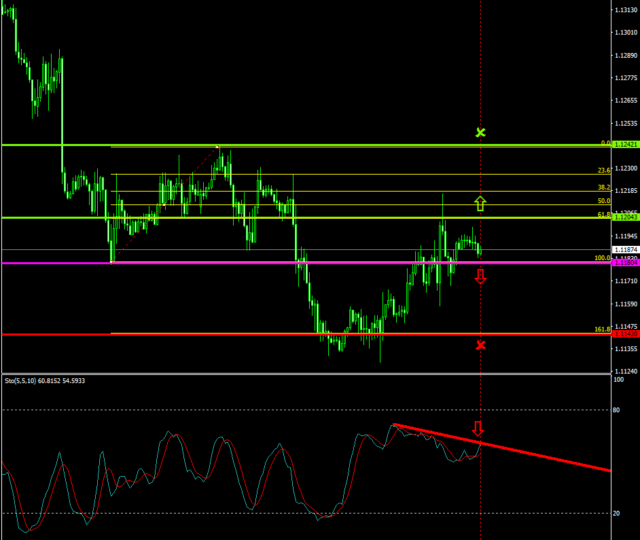
Task: Click the 1.13130 value on the price axis
Action: pyautogui.click(x=624, y=11)
